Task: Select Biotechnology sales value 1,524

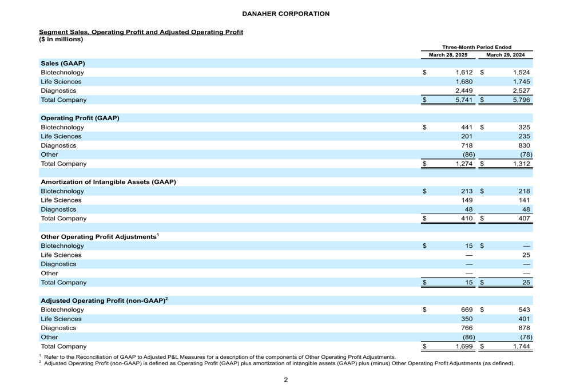Action: 522,72
